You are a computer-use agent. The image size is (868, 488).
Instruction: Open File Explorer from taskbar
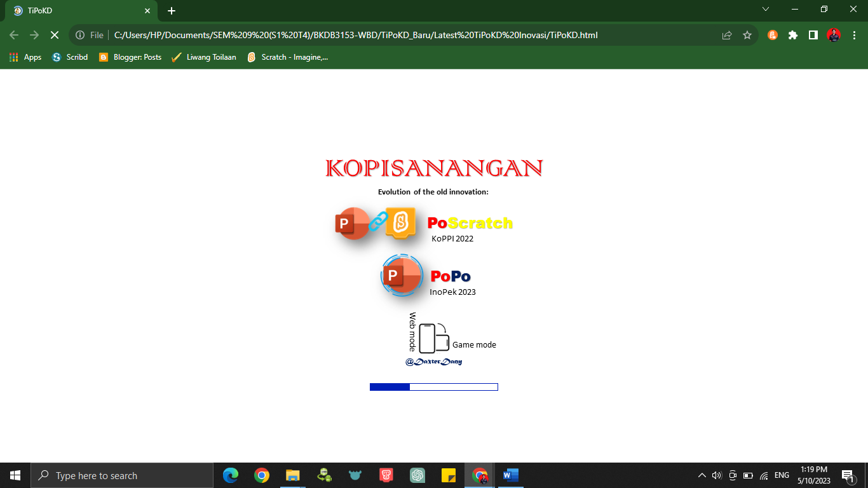[x=292, y=475]
